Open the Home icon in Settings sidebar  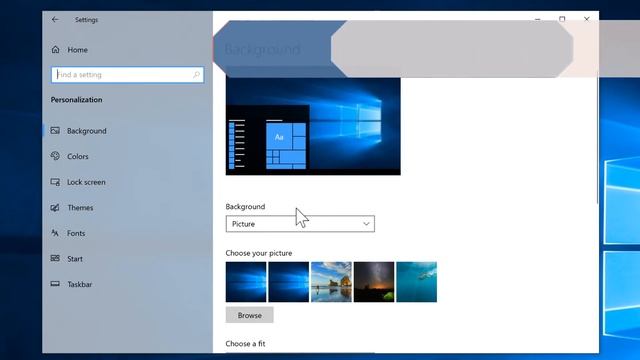[56, 50]
